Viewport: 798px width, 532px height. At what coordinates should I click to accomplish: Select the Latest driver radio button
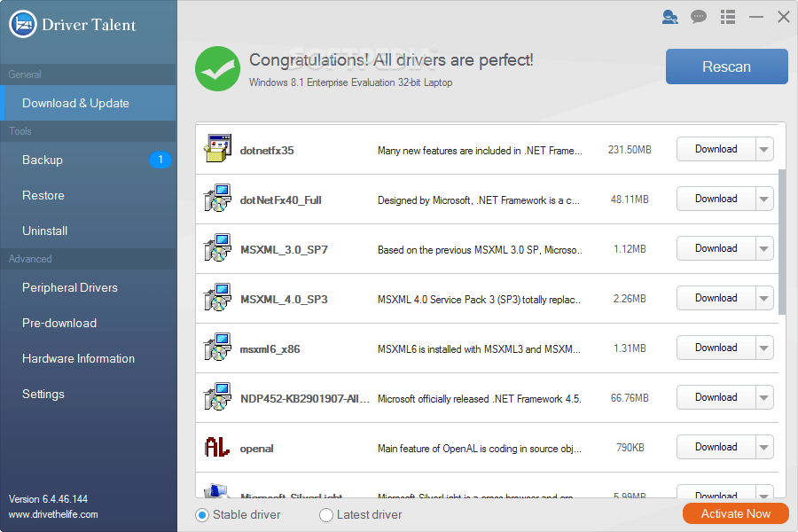(326, 515)
